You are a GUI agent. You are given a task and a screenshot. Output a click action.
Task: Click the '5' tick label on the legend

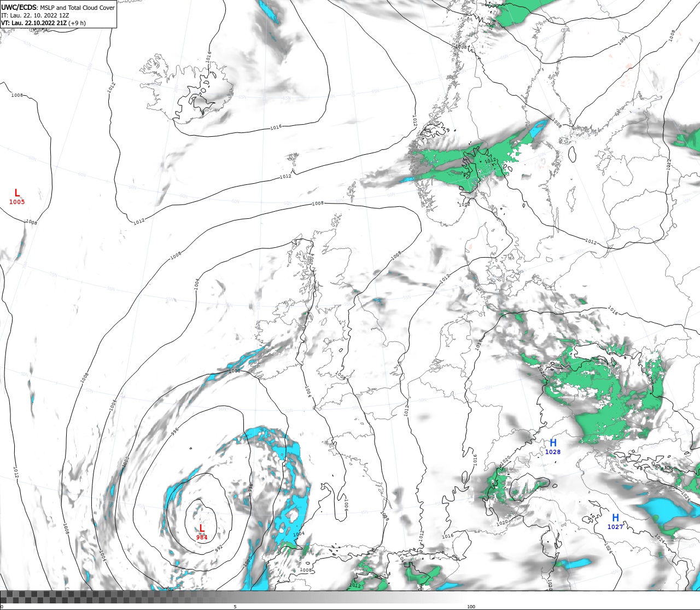click(235, 607)
